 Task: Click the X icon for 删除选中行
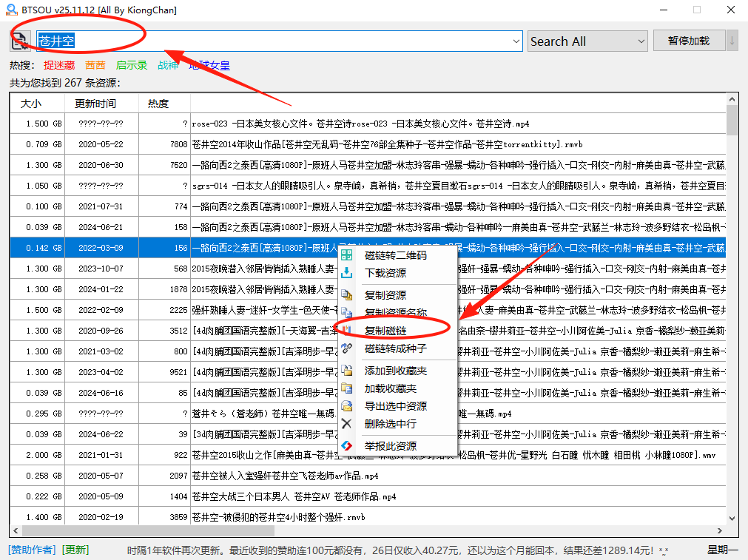(347, 424)
